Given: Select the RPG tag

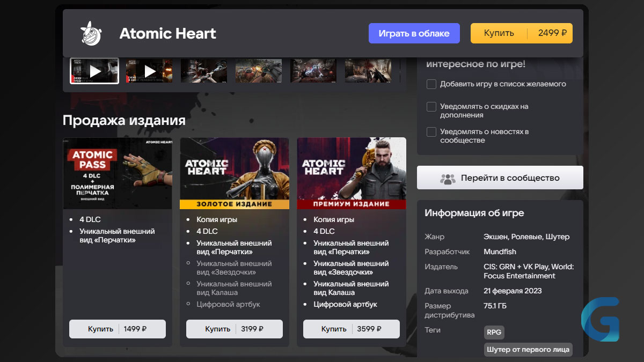Looking at the screenshot, I should (494, 333).
